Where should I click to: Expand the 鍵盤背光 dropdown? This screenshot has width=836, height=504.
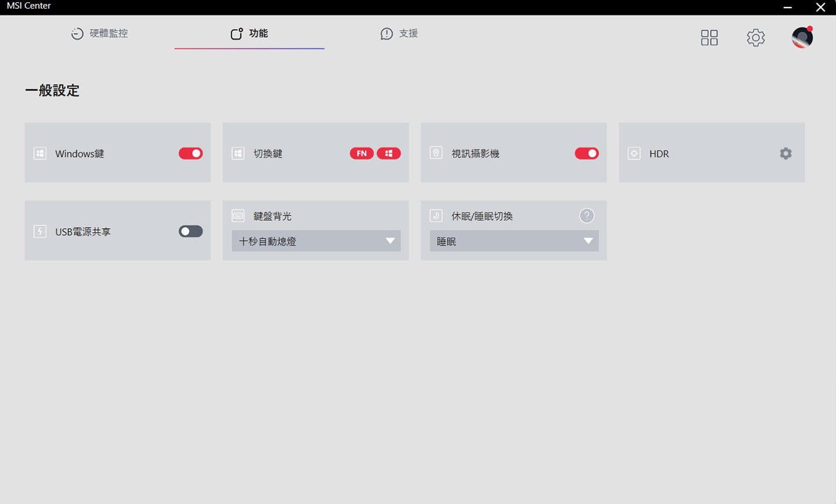[x=316, y=241]
